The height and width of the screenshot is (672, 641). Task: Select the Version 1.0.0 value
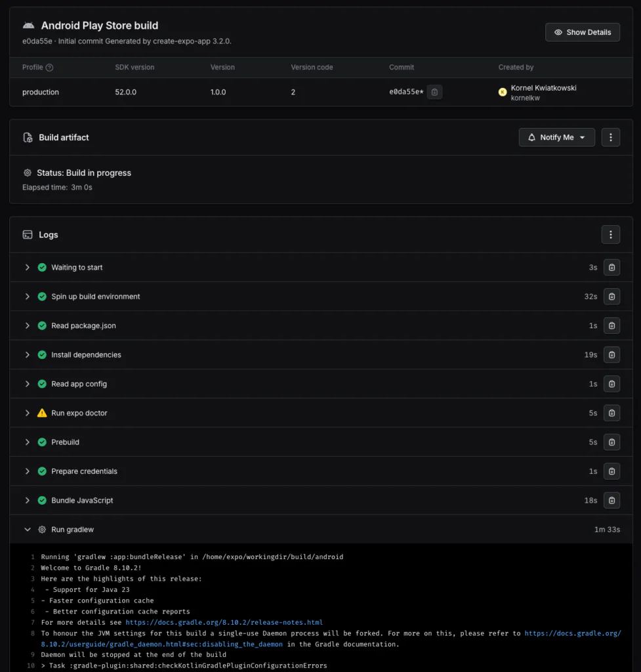(218, 92)
